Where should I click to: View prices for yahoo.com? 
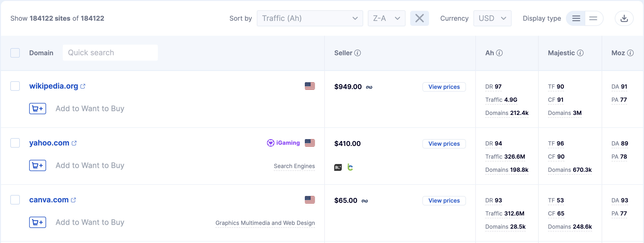click(x=444, y=144)
